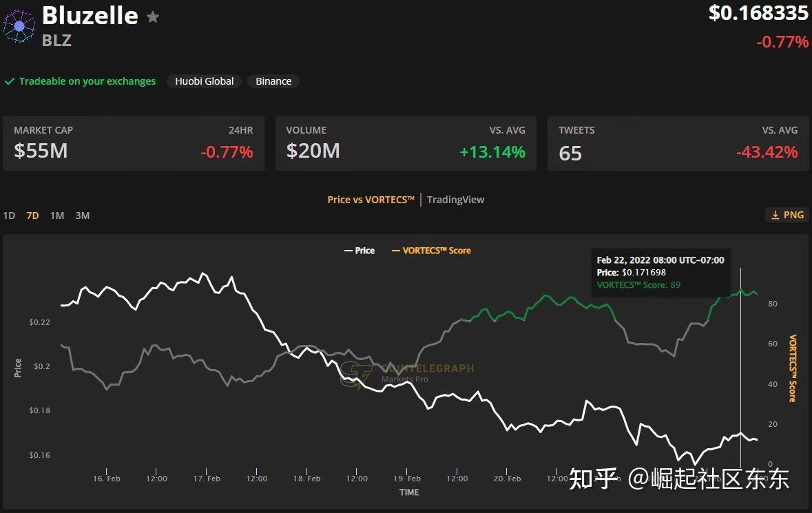812x513 pixels.
Task: Click the Tradeable on your exchanges label
Action: coord(87,81)
